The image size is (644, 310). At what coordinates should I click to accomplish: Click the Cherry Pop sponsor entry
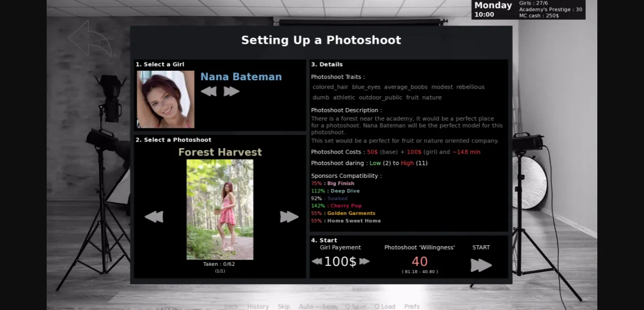pyautogui.click(x=346, y=206)
